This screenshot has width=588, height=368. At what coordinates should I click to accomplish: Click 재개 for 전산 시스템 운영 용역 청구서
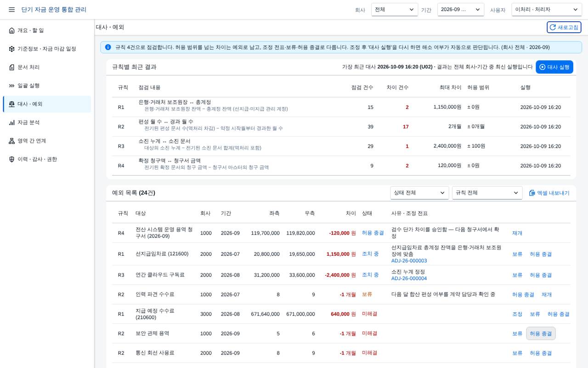click(517, 233)
